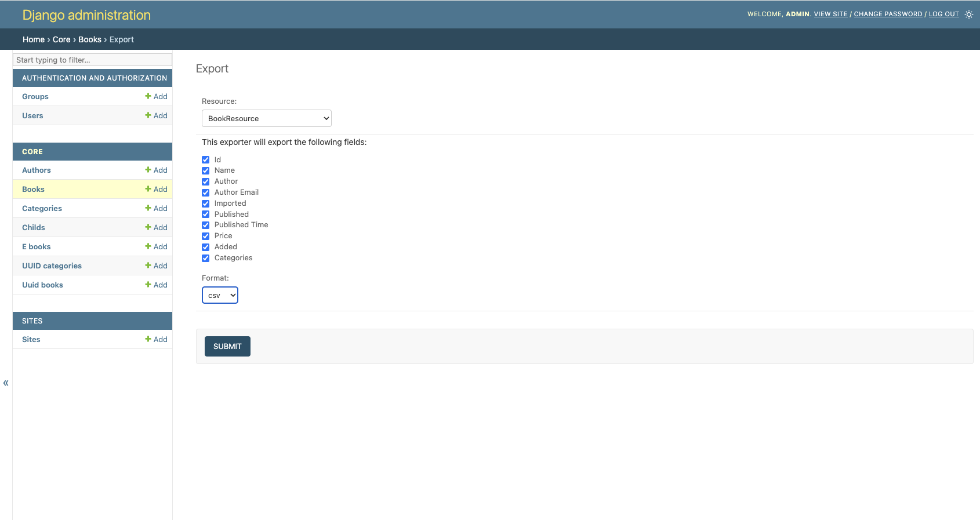Toggle the light/dark theme icon

(x=969, y=14)
